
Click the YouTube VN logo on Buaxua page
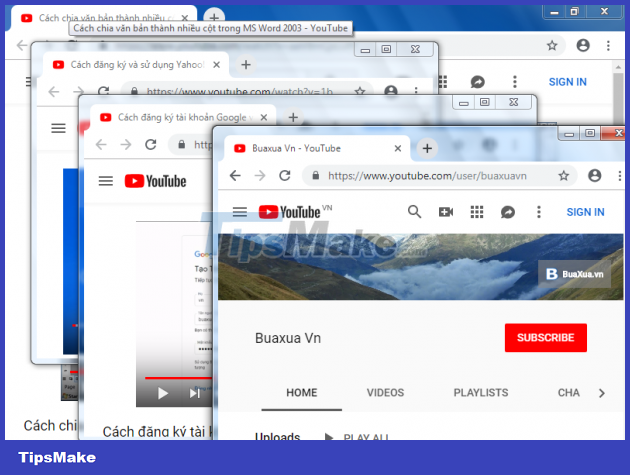[x=288, y=211]
